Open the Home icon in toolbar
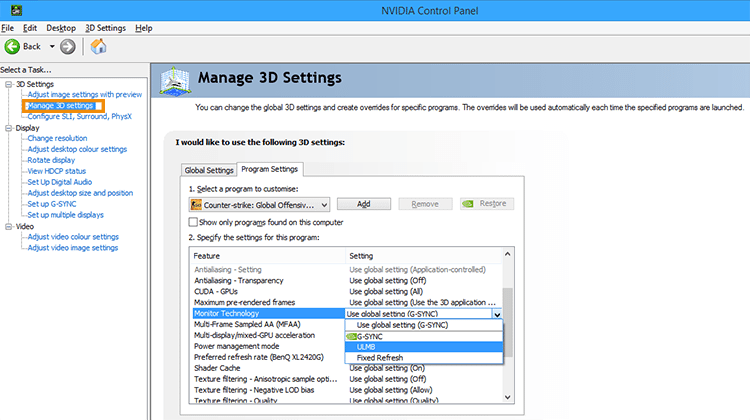This screenshot has height=420, width=750. click(99, 46)
